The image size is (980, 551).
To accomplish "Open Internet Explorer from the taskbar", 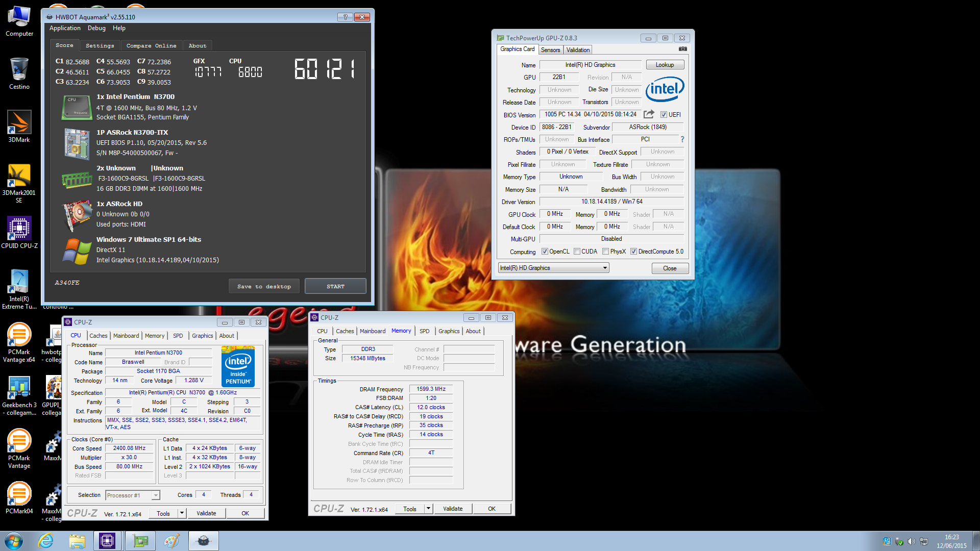I will (x=46, y=541).
